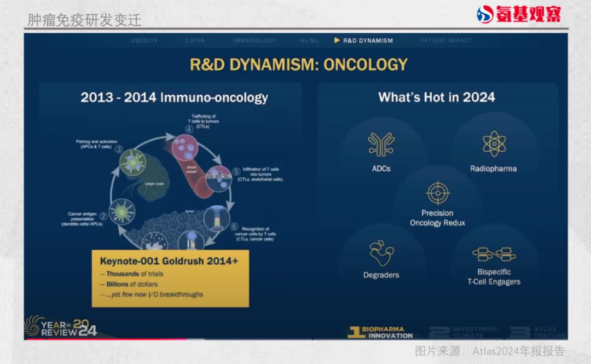Click the number 1 Biopharma Innovation section

click(380, 332)
